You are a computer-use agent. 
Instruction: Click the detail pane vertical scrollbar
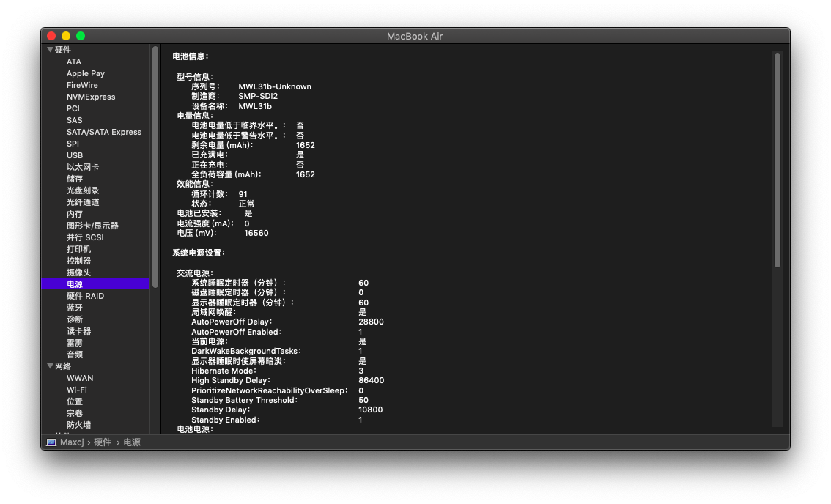(x=777, y=160)
